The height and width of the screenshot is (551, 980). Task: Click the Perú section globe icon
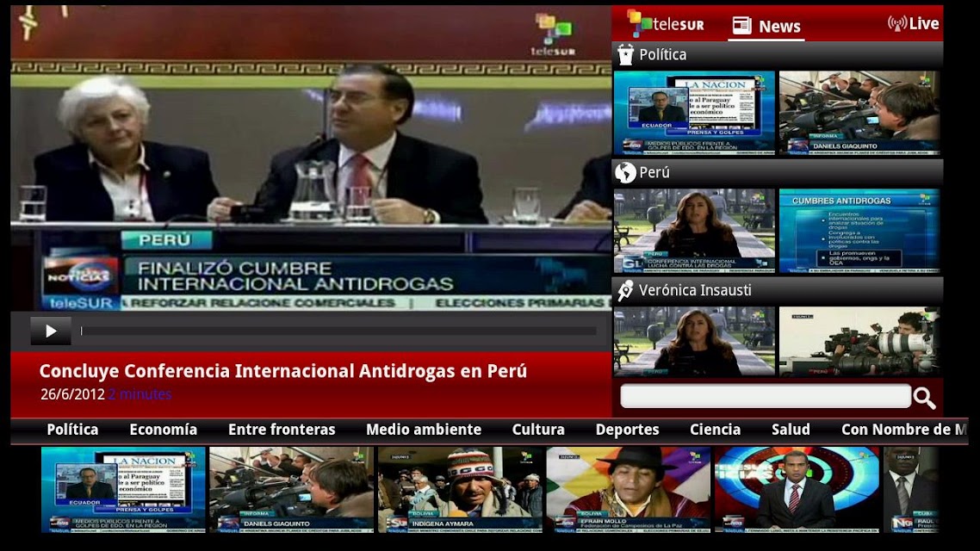click(x=625, y=172)
